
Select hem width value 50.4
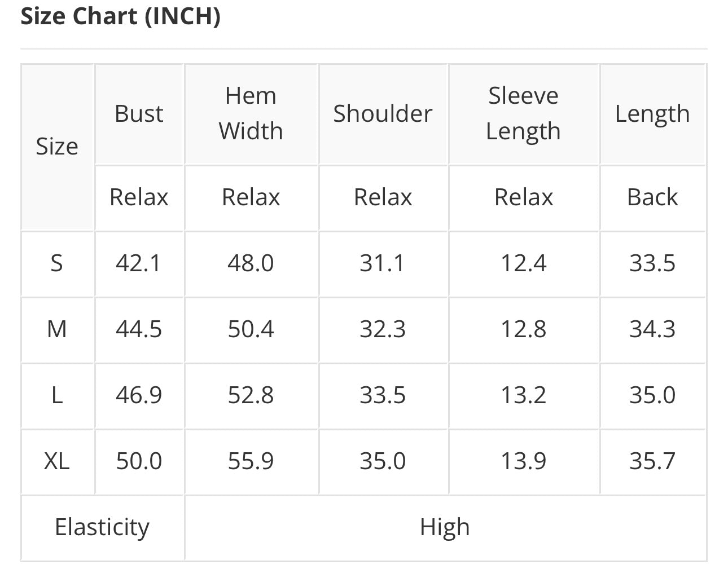pos(251,329)
